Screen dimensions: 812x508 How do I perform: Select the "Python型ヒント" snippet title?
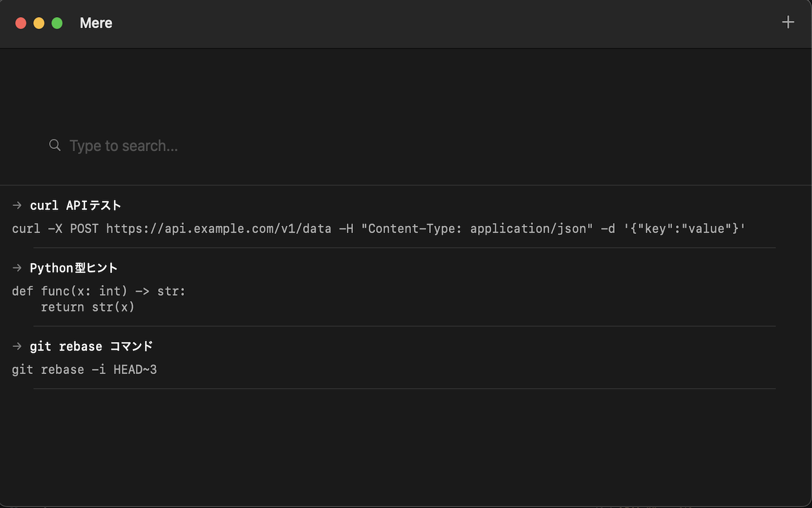74,268
